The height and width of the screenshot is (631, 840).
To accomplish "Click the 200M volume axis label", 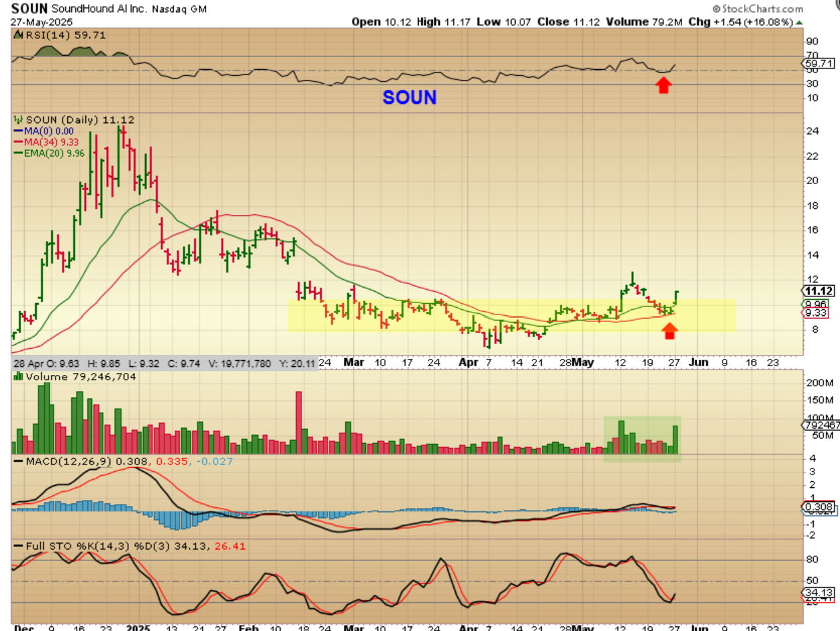I will coord(819,382).
